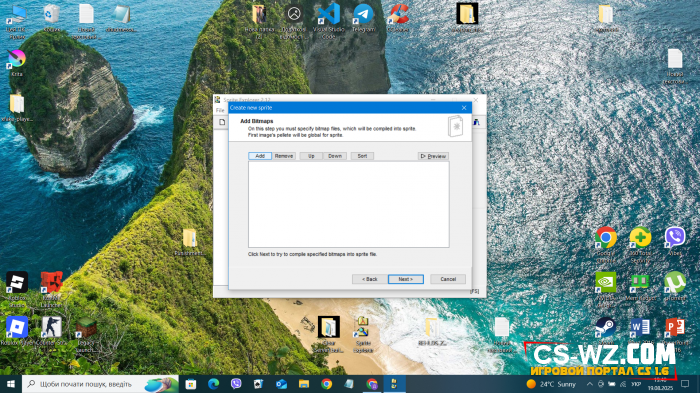Open File Explorer from taskbar
Image resolution: width=700 pixels, height=393 pixels.
[304, 384]
